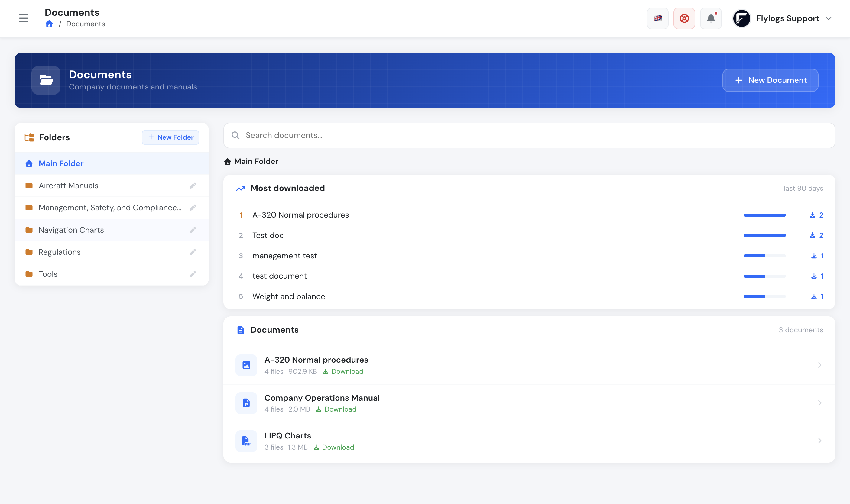Expand Company Operations Manual row chevron
This screenshot has height=504, width=850.
point(819,403)
